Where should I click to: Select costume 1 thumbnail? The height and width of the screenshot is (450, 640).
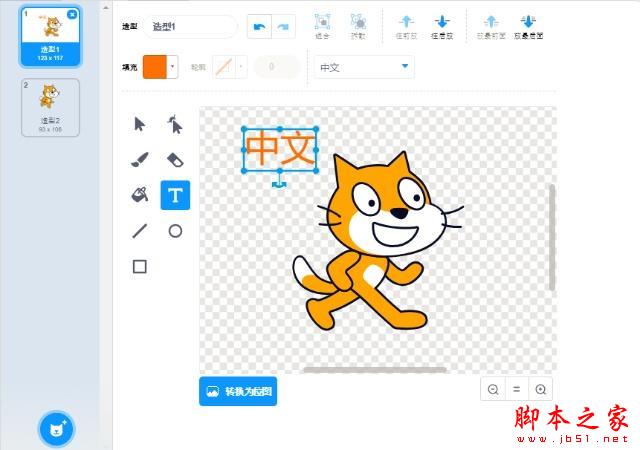coord(50,37)
